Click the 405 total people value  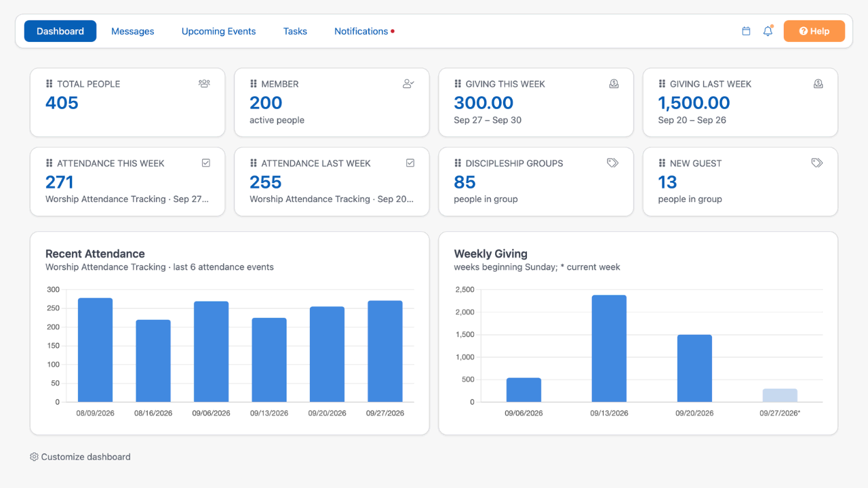[62, 103]
